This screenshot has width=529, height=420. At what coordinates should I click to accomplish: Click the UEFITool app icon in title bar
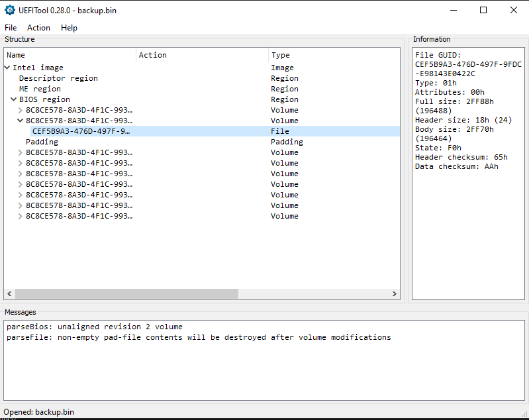pyautogui.click(x=10, y=10)
